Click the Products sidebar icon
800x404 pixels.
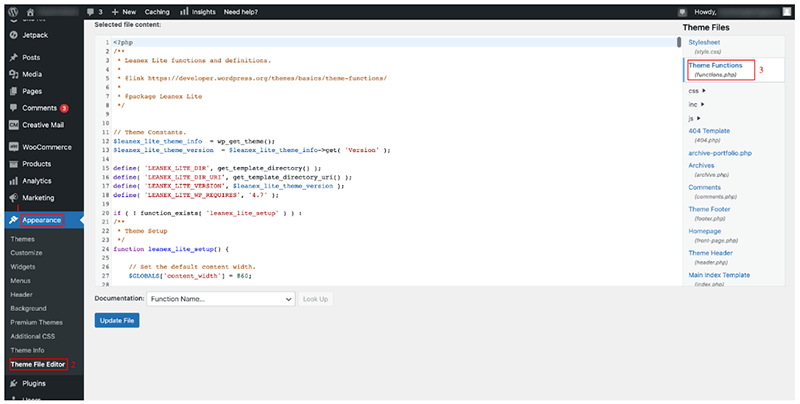pos(14,164)
